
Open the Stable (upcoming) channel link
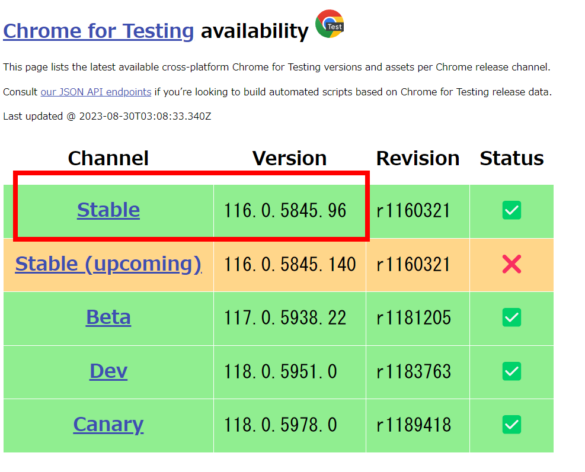coord(108,264)
